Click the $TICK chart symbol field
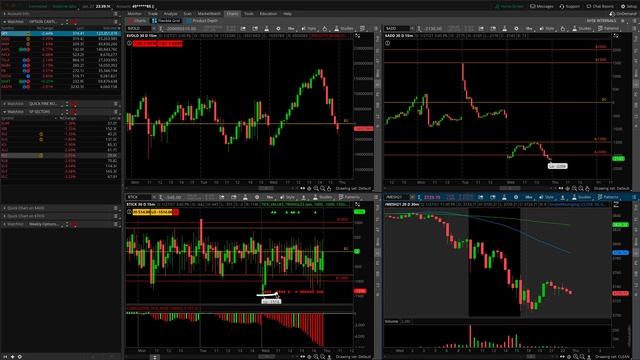Screen dimensions: 640x360 (x=139, y=197)
